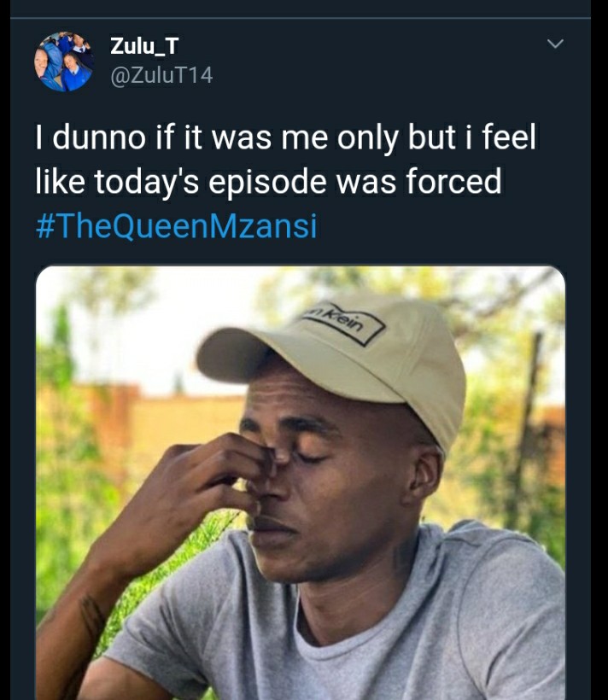Click the divider line above the tweet

tap(301, 18)
